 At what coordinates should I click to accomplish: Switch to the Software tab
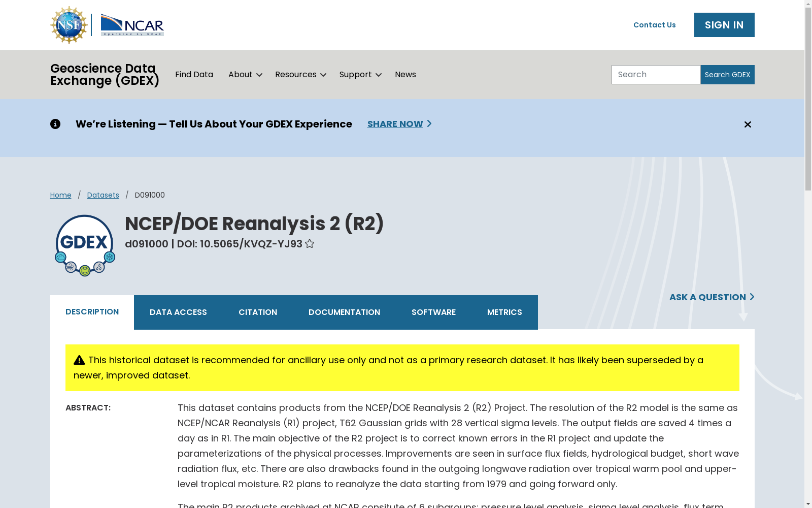click(433, 312)
